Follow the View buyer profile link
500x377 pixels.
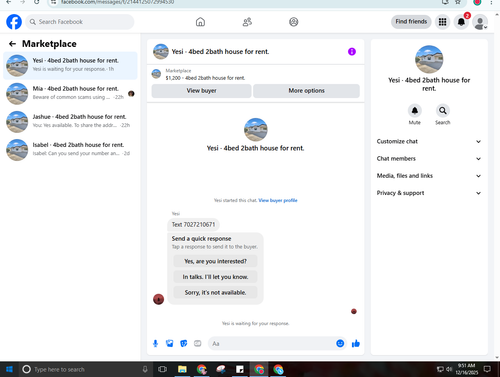pos(278,200)
